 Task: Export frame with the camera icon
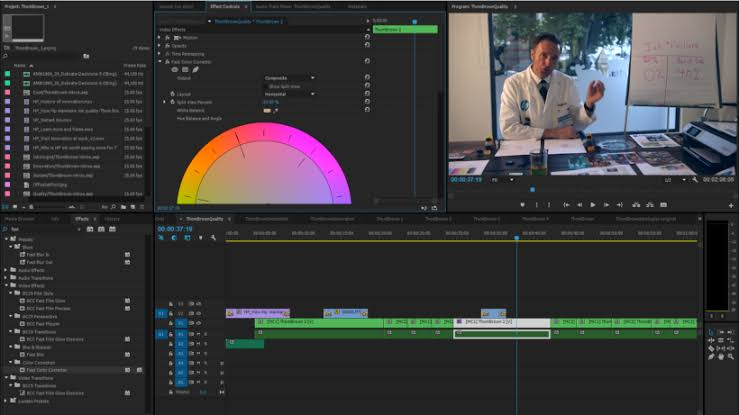664,205
